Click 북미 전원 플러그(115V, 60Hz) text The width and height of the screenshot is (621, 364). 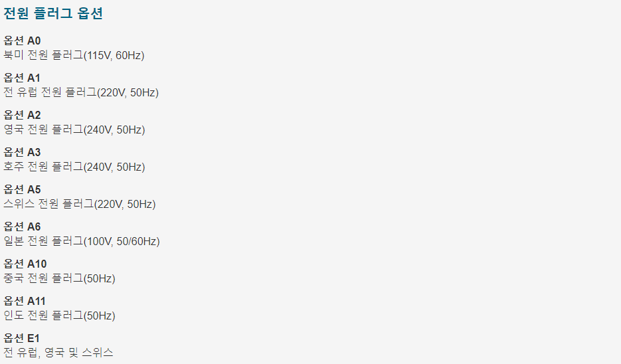(x=74, y=55)
